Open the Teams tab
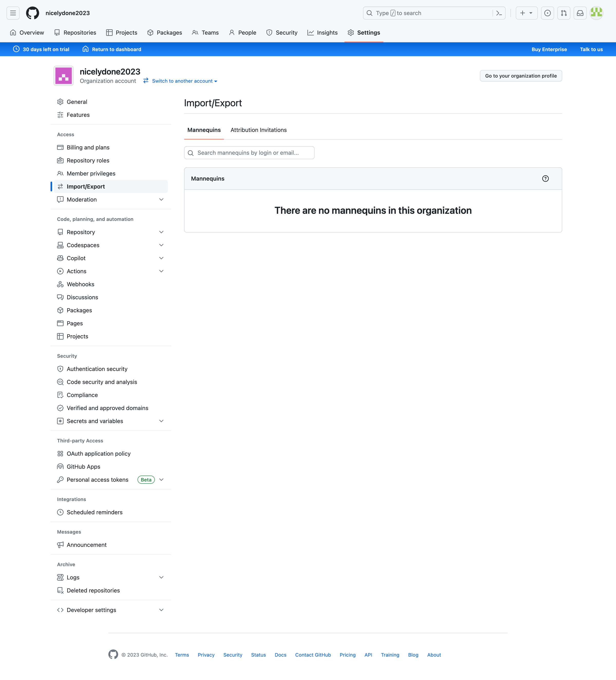 pyautogui.click(x=205, y=33)
